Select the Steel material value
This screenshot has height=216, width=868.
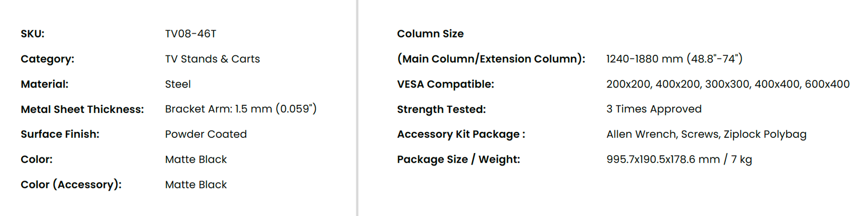[x=178, y=84]
